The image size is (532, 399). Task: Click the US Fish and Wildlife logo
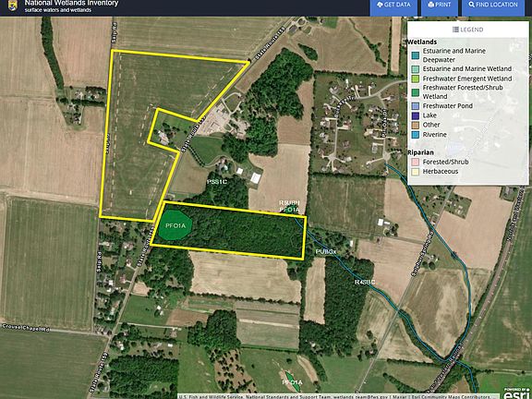point(13,6)
